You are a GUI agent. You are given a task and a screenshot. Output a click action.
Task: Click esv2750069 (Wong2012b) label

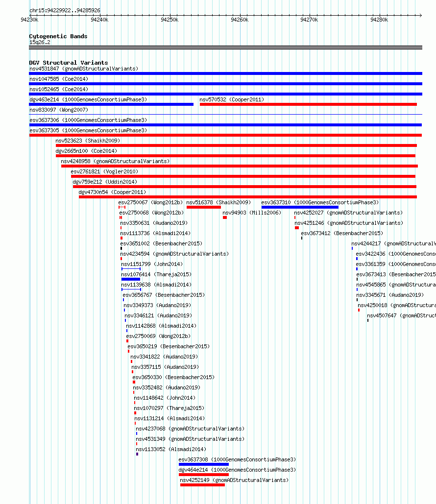click(158, 336)
